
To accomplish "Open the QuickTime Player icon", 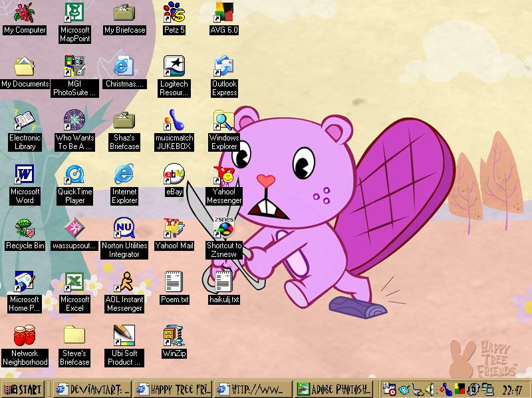I will pyautogui.click(x=74, y=174).
